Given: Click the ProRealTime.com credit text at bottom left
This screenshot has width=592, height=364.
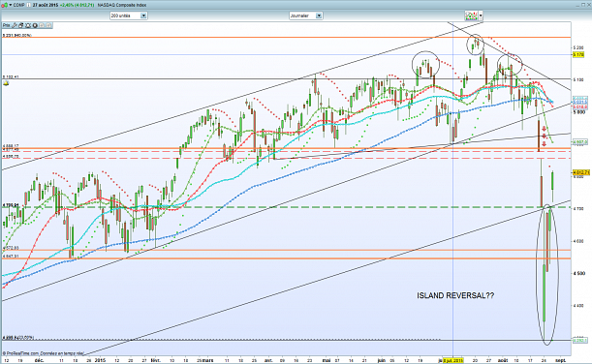Looking at the screenshot, I should pyautogui.click(x=44, y=353).
